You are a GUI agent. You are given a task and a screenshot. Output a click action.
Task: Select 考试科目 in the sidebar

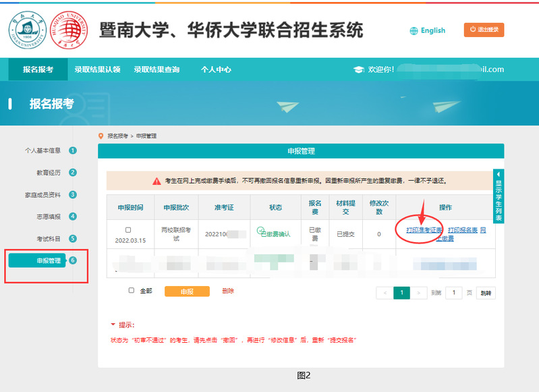click(49, 239)
